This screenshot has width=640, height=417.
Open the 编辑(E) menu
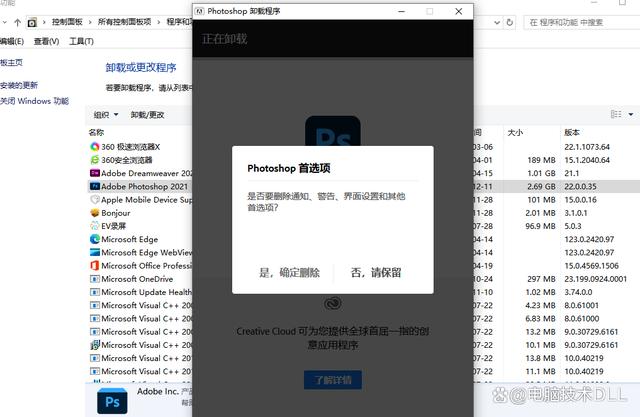(12, 41)
